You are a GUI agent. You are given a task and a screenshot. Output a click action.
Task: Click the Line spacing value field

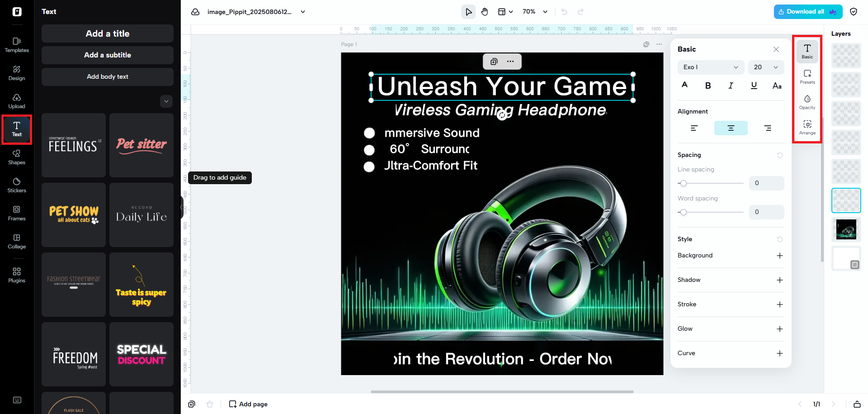pyautogui.click(x=767, y=183)
